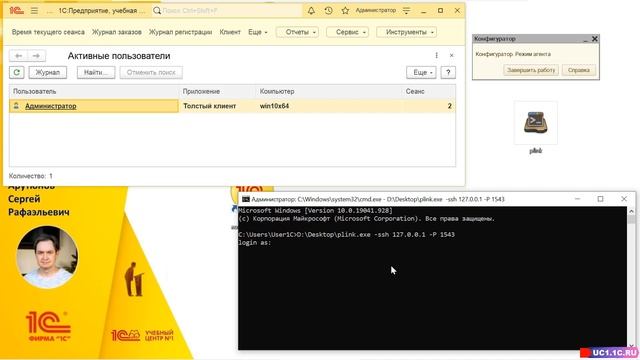640x360 pixels.
Task: Click the cmd window vertical scrollbar
Action: (x=631, y=278)
